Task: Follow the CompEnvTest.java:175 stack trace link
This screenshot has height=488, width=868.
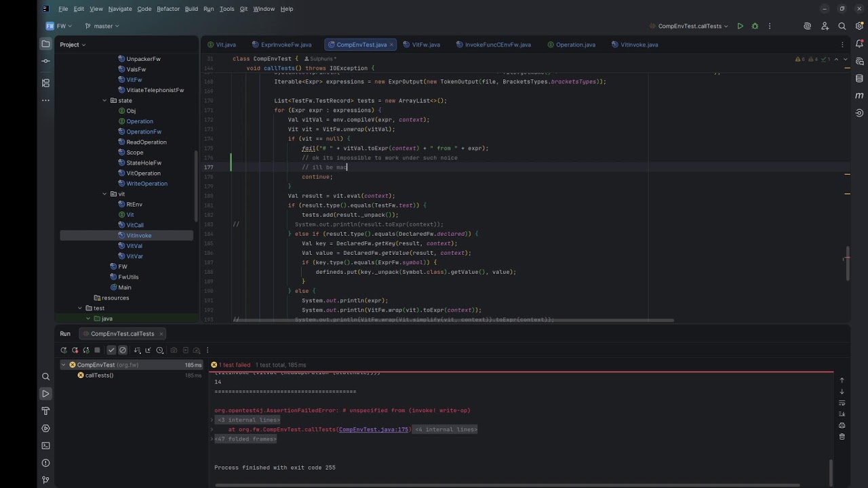Action: pos(374,430)
